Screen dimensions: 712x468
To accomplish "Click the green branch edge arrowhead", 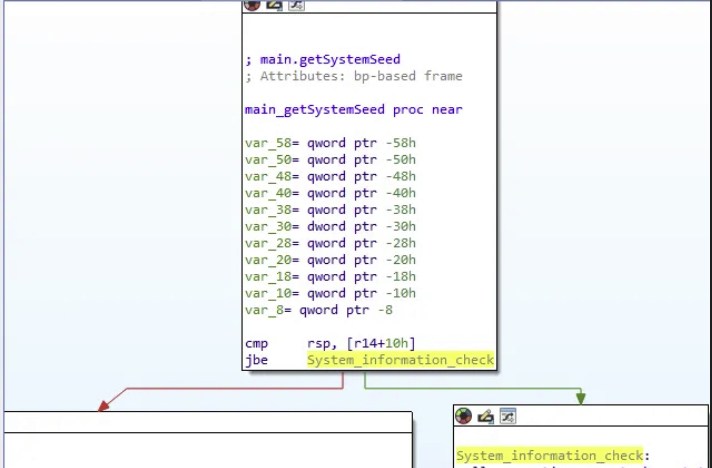I will pyautogui.click(x=580, y=398).
